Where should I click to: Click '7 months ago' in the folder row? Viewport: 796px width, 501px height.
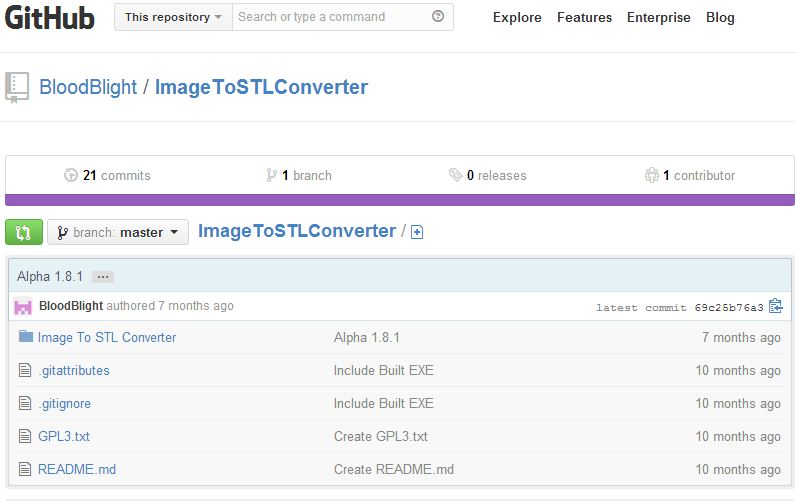pyautogui.click(x=741, y=338)
